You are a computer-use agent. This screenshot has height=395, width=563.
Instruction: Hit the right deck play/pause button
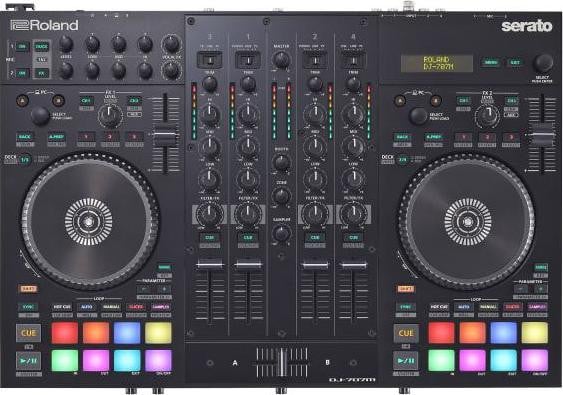(406, 361)
